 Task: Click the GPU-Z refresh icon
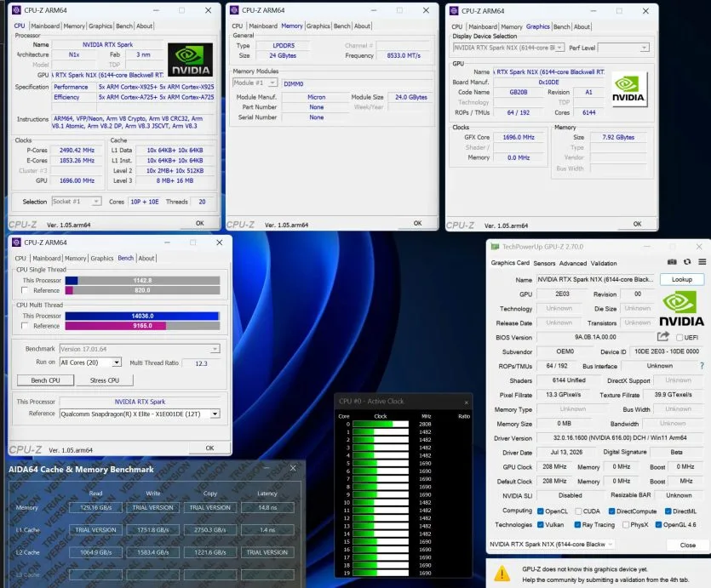coord(687,262)
